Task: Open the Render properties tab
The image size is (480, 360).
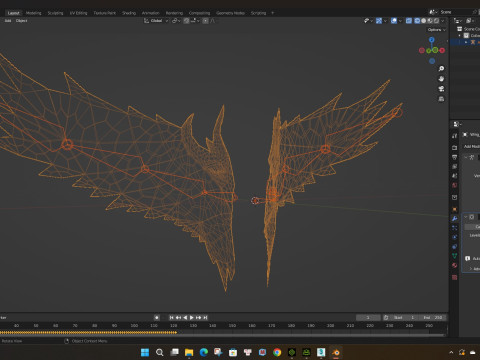Action: pyautogui.click(x=454, y=147)
